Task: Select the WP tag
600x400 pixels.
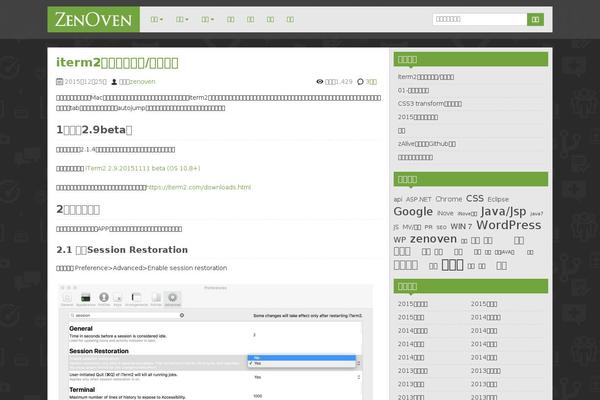Action: [x=399, y=240]
